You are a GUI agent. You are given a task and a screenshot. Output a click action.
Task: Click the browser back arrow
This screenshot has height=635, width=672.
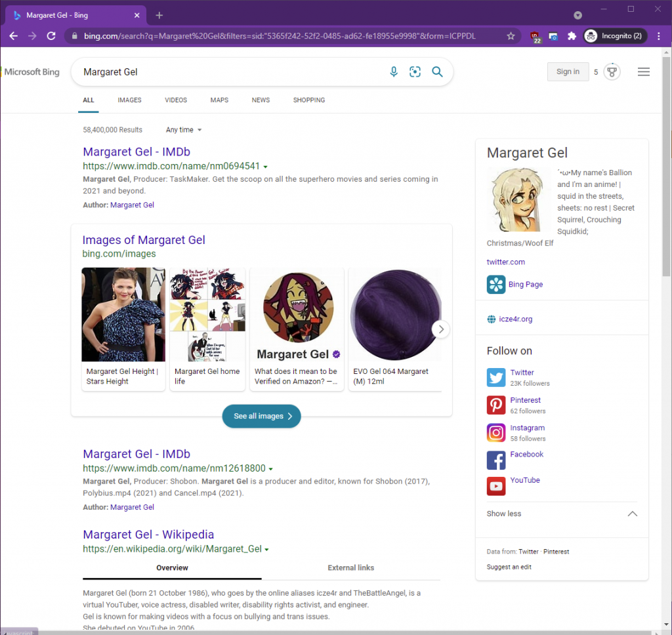point(13,36)
